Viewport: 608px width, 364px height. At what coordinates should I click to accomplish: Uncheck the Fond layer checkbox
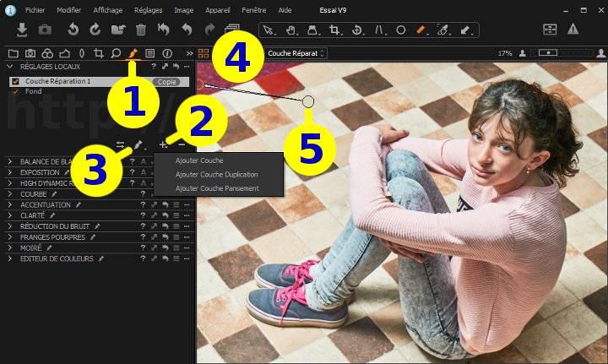pyautogui.click(x=15, y=92)
